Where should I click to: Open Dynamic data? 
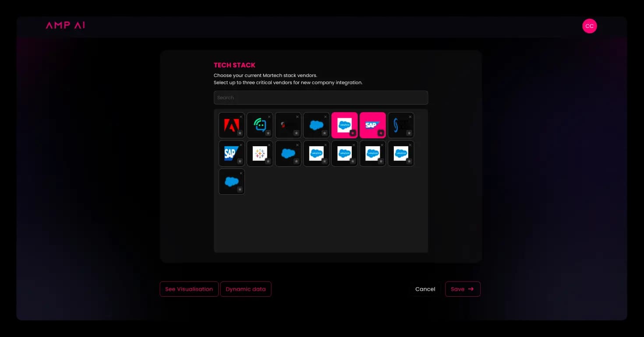[246, 289]
